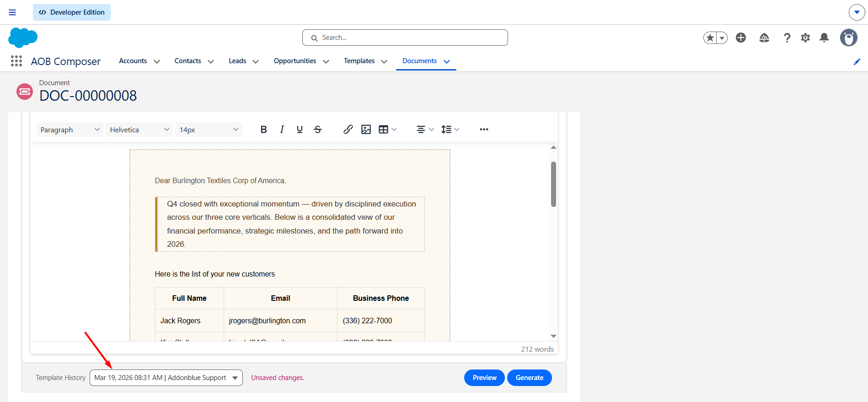Toggle bold formatting in editor toolbar
The image size is (868, 402).
(x=263, y=130)
